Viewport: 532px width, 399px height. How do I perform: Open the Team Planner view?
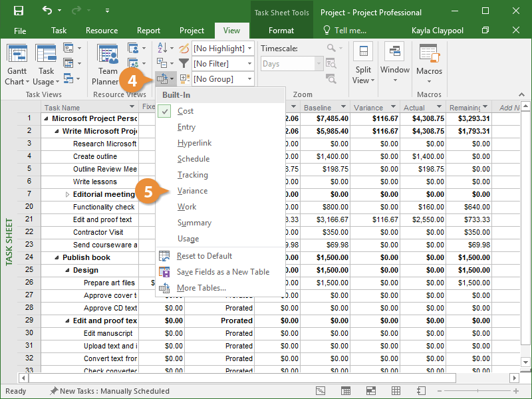click(x=107, y=66)
